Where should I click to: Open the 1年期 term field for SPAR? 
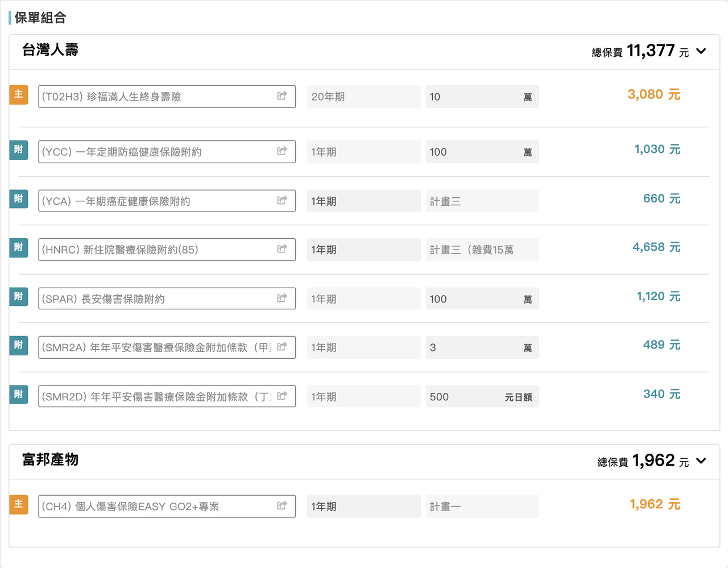364,298
